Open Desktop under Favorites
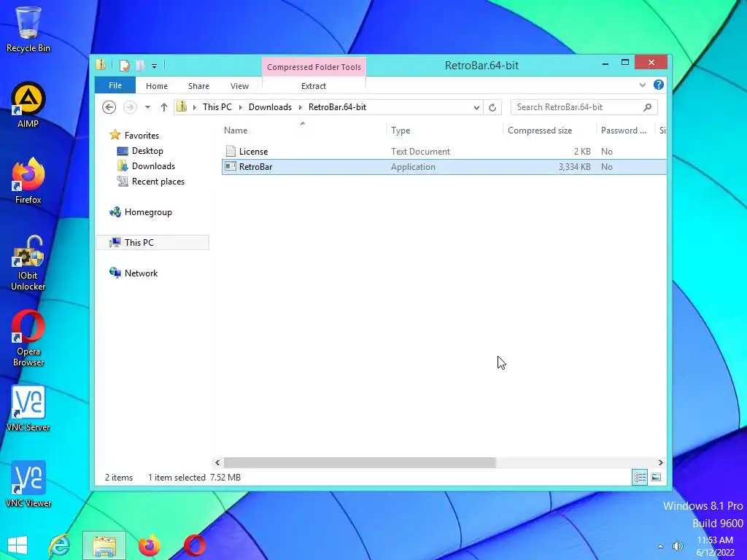 [x=147, y=151]
